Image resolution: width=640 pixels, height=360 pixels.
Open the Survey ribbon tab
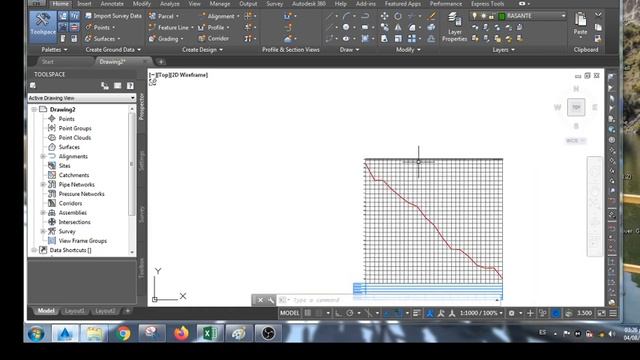click(274, 4)
